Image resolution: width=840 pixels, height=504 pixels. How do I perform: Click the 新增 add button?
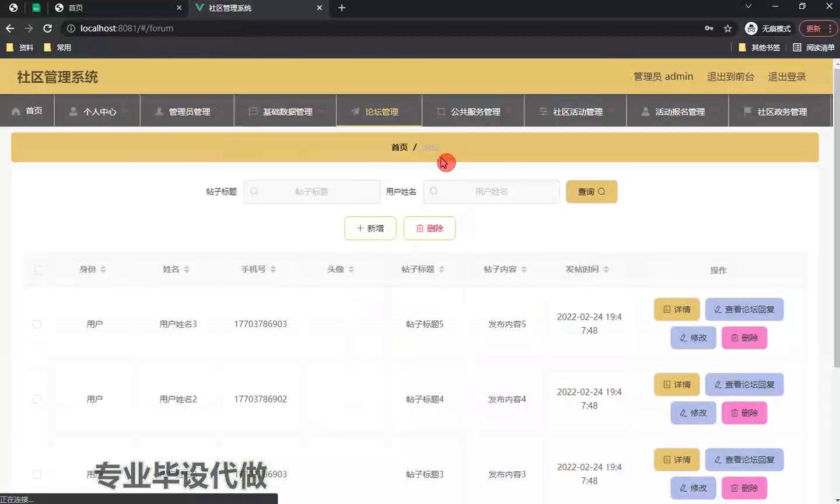[370, 228]
